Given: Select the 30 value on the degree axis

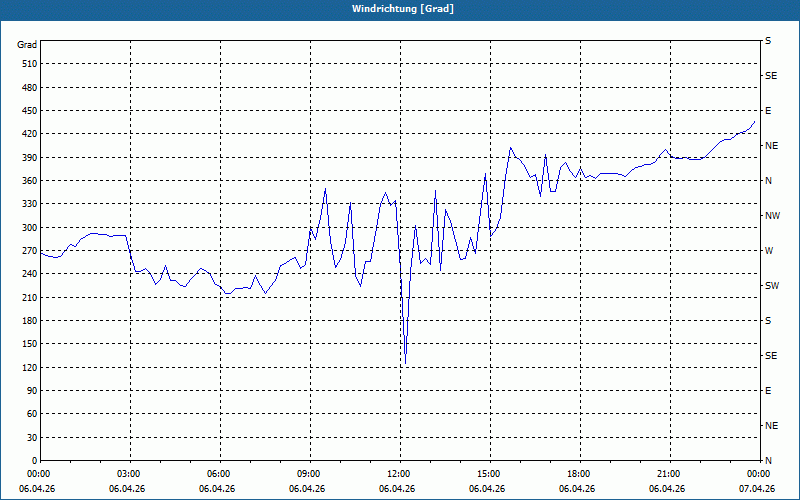Looking at the screenshot, I should click(32, 437).
